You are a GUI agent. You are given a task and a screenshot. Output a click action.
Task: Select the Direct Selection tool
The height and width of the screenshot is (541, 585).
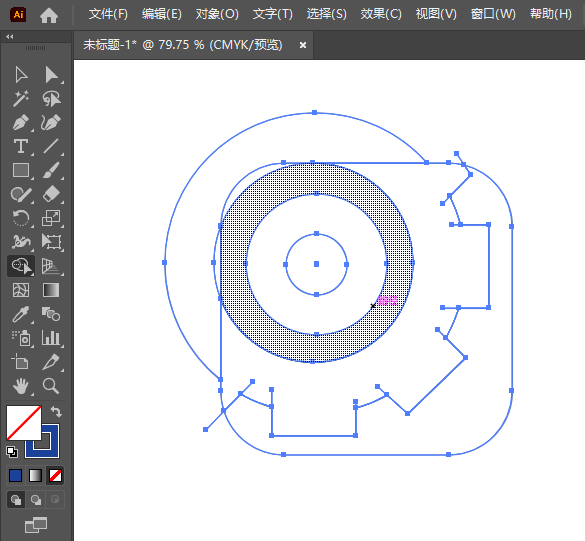click(51, 75)
